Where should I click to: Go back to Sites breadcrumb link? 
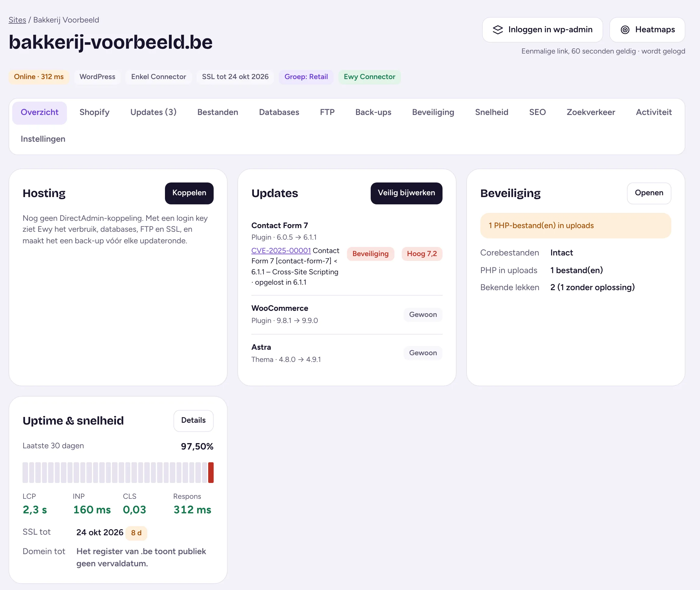pos(17,20)
